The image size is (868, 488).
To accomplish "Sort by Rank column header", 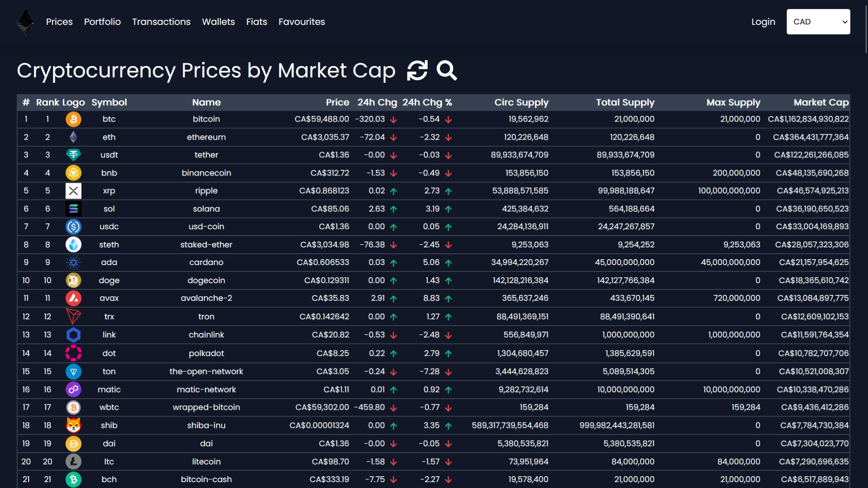I will click(x=47, y=103).
